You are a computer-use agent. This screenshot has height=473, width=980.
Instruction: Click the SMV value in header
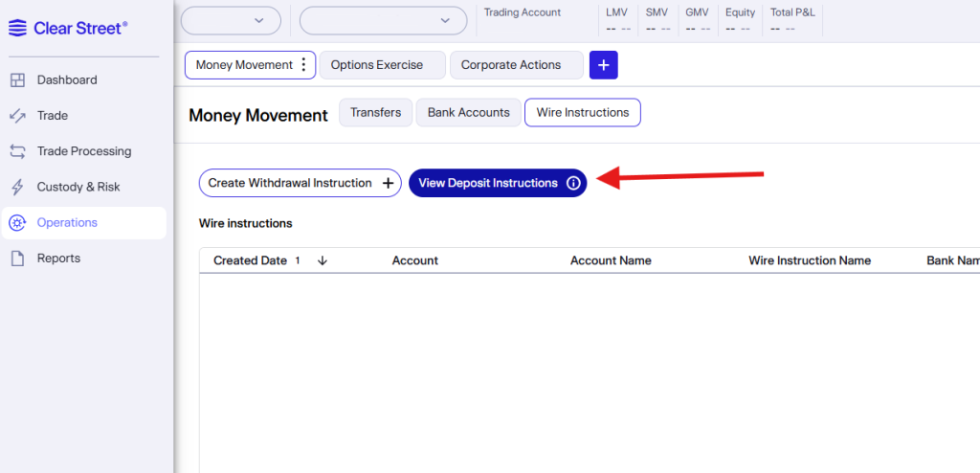point(658,29)
